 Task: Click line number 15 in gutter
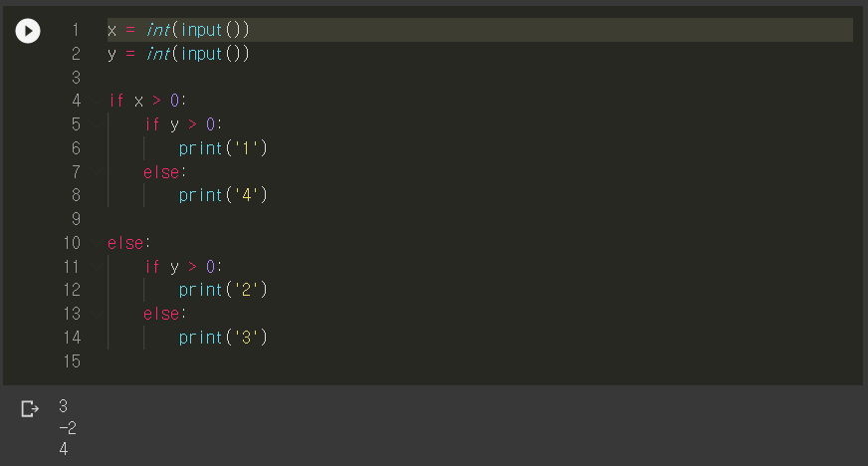[72, 361]
